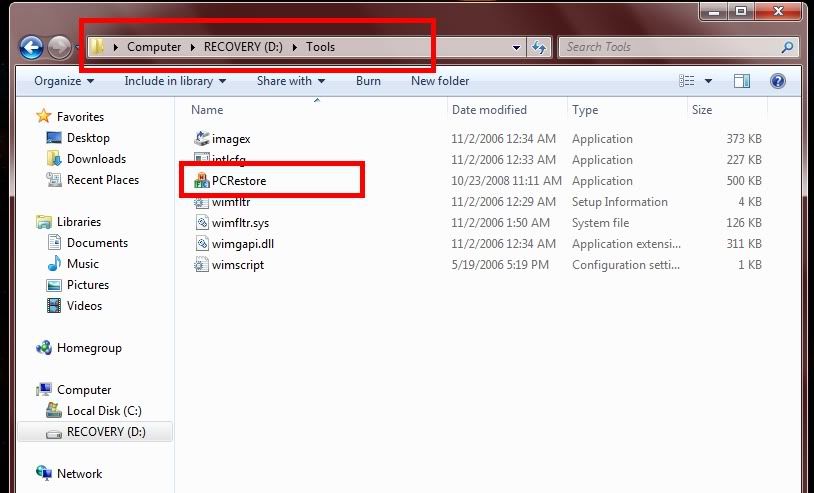Click the intlcfg file name

pyautogui.click(x=229, y=160)
